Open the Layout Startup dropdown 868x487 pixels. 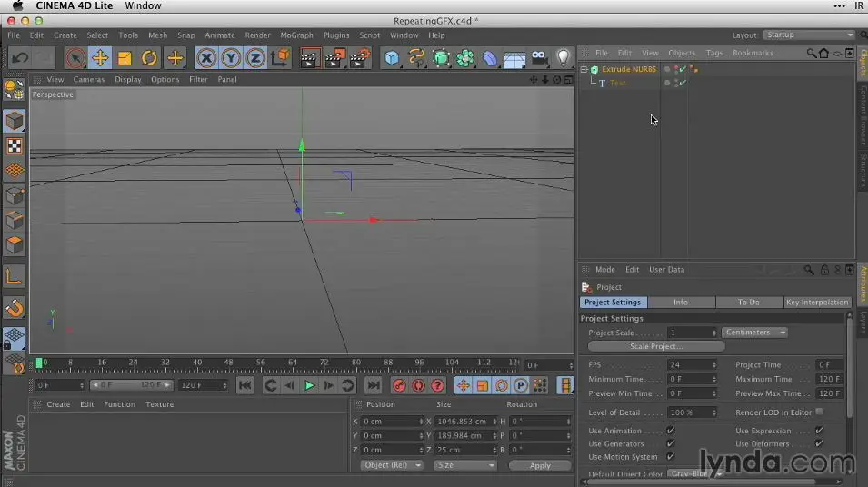click(809, 35)
